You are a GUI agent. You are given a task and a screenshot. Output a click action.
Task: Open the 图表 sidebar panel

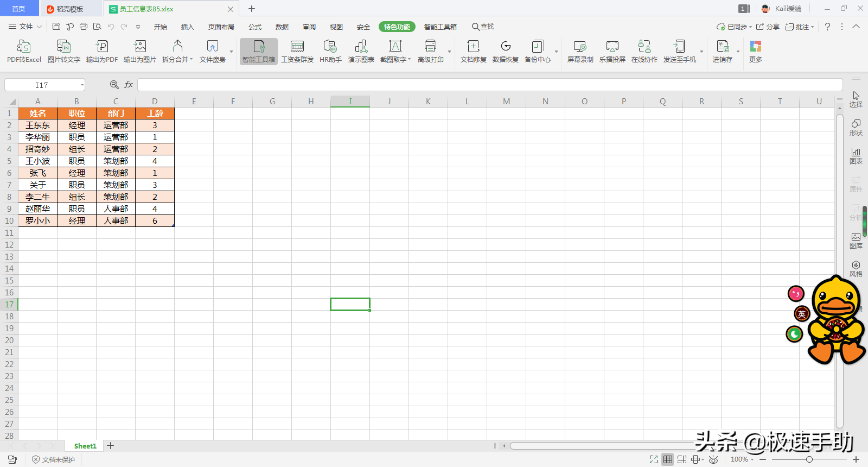[856, 156]
